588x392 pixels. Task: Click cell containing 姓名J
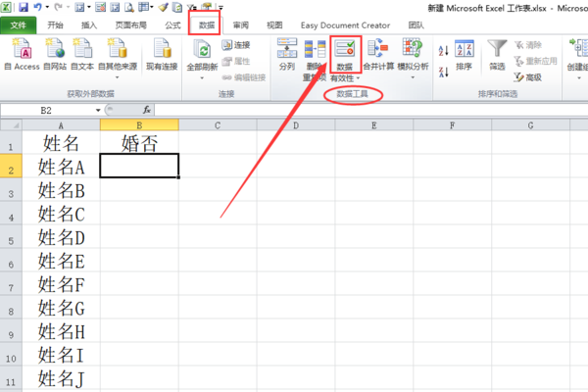tap(61, 378)
